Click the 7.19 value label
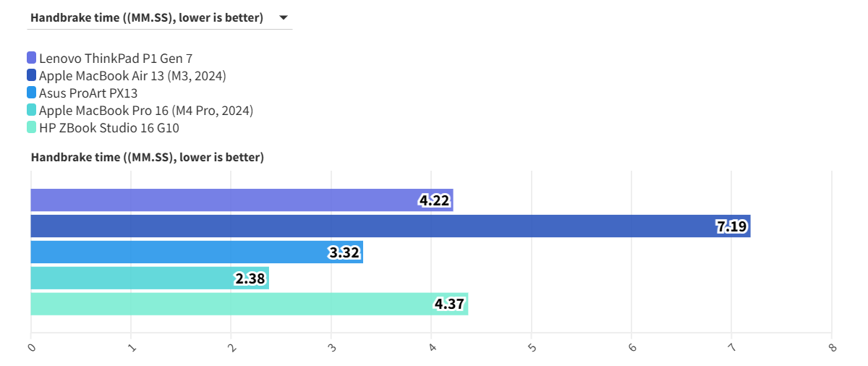The height and width of the screenshot is (366, 868). pyautogui.click(x=732, y=226)
